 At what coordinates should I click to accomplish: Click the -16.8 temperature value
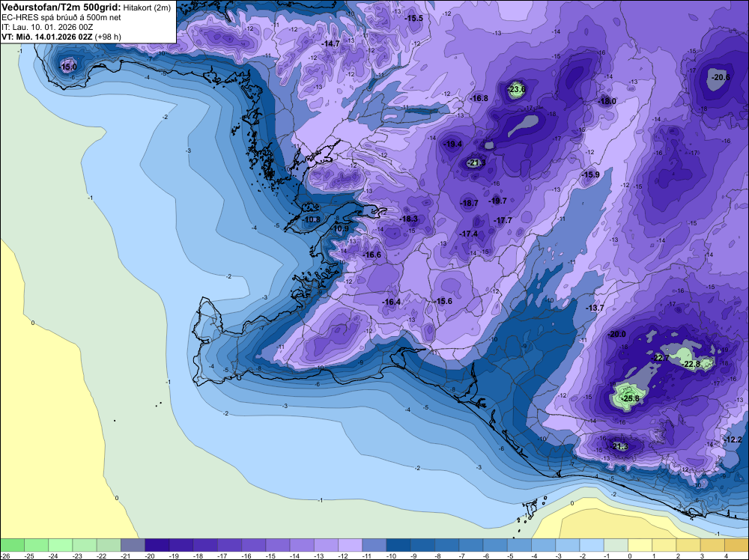coord(479,98)
